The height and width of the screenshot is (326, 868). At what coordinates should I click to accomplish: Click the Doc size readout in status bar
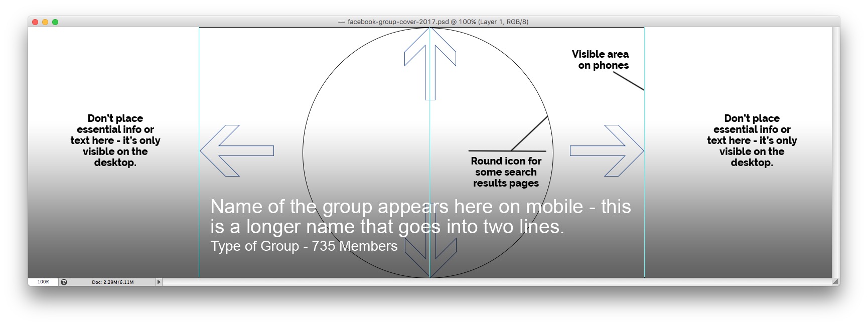(112, 282)
